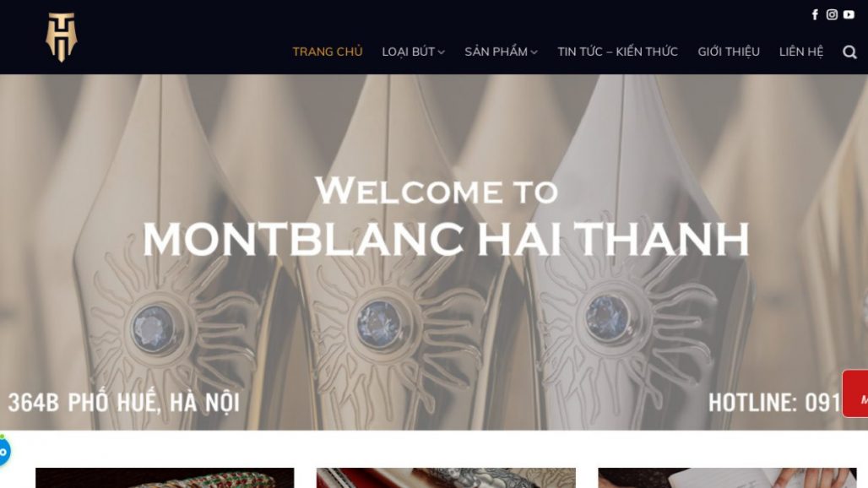
Task: Open the right product thumbnail below banner
Action: pos(727,478)
